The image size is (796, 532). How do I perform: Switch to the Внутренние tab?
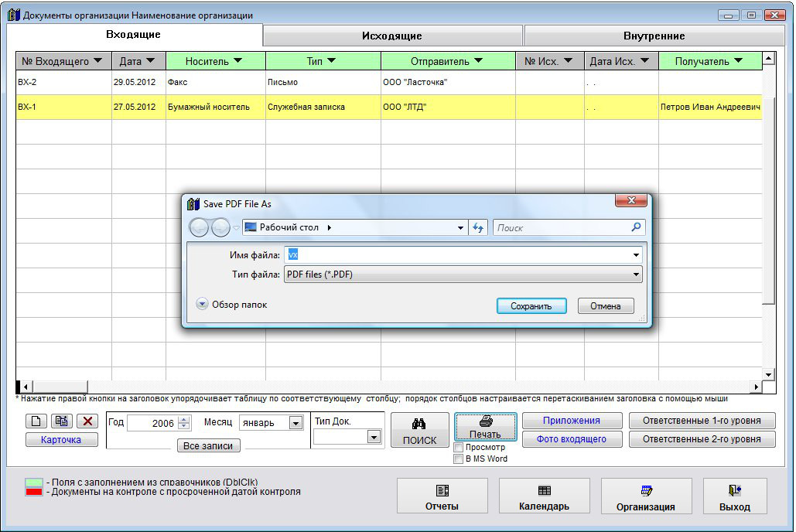point(654,36)
